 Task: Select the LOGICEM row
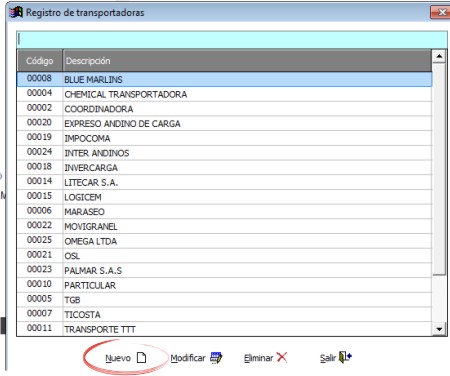coord(224,197)
